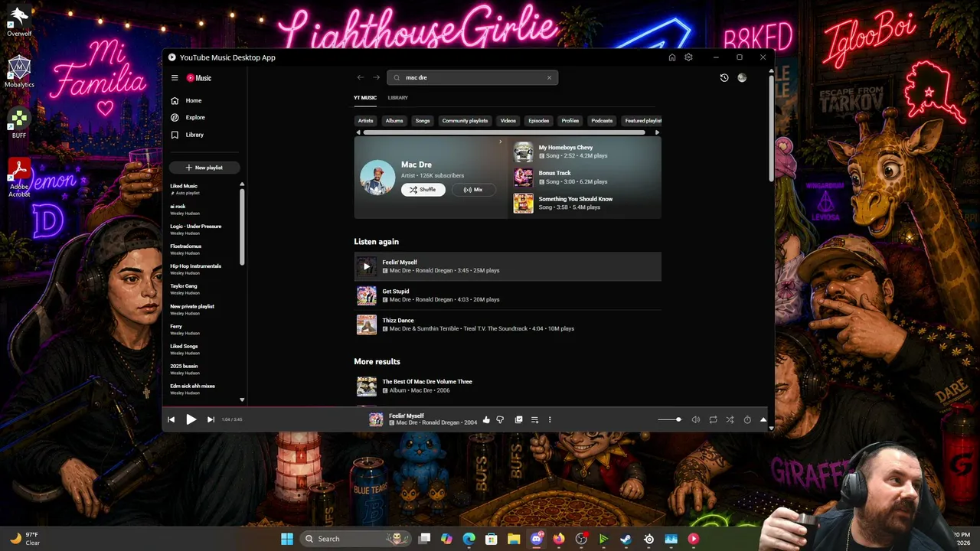Navigate back with the left arrow
Viewport: 980px width, 551px height.
[361, 77]
